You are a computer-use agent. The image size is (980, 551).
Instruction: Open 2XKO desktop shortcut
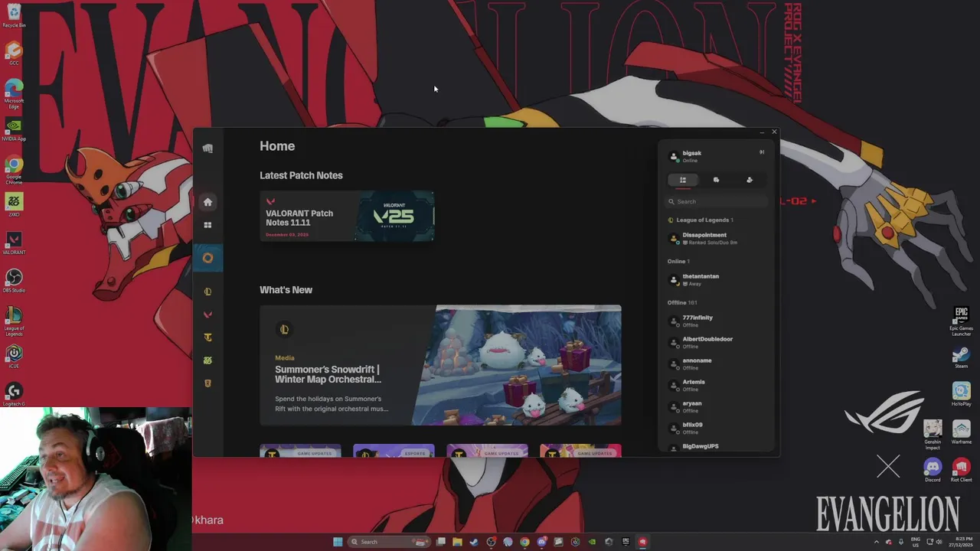(x=14, y=204)
